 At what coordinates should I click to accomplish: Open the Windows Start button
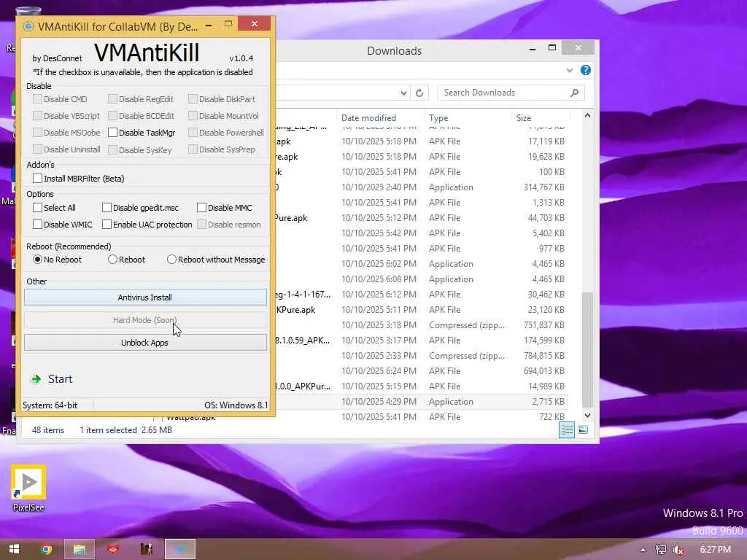(x=14, y=549)
